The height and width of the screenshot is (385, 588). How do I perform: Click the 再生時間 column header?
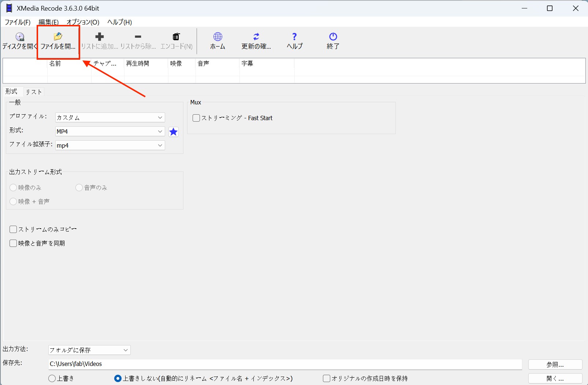click(146, 63)
